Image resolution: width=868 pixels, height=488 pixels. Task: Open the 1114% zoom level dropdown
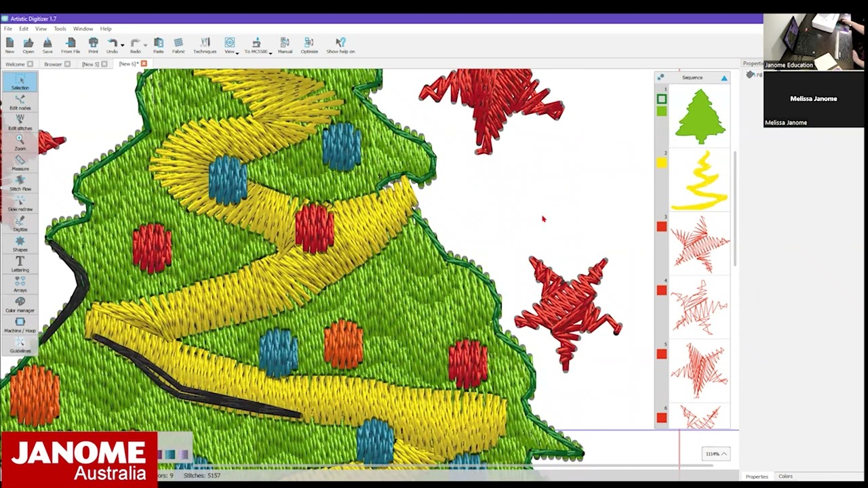coord(715,453)
